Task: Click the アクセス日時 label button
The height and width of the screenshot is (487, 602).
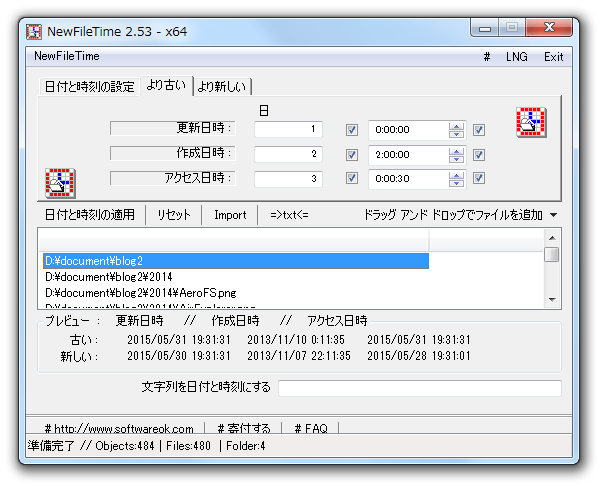Action: click(172, 178)
